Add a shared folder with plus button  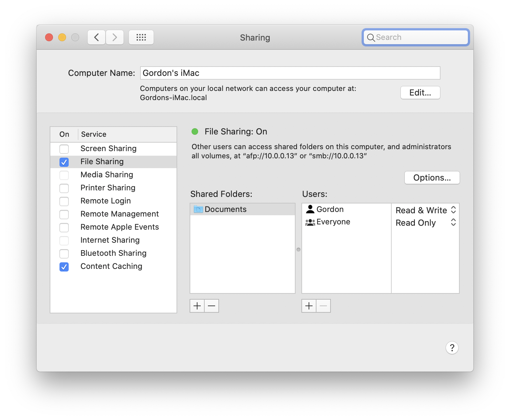pyautogui.click(x=197, y=306)
